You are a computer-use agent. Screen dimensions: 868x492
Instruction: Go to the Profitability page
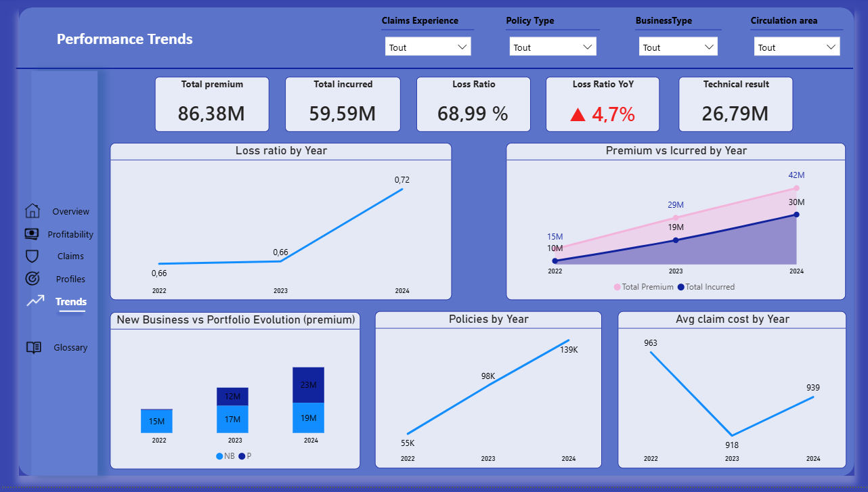tap(70, 234)
